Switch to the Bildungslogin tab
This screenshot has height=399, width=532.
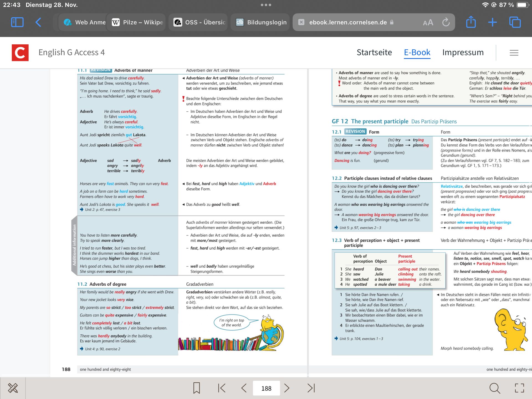click(261, 22)
